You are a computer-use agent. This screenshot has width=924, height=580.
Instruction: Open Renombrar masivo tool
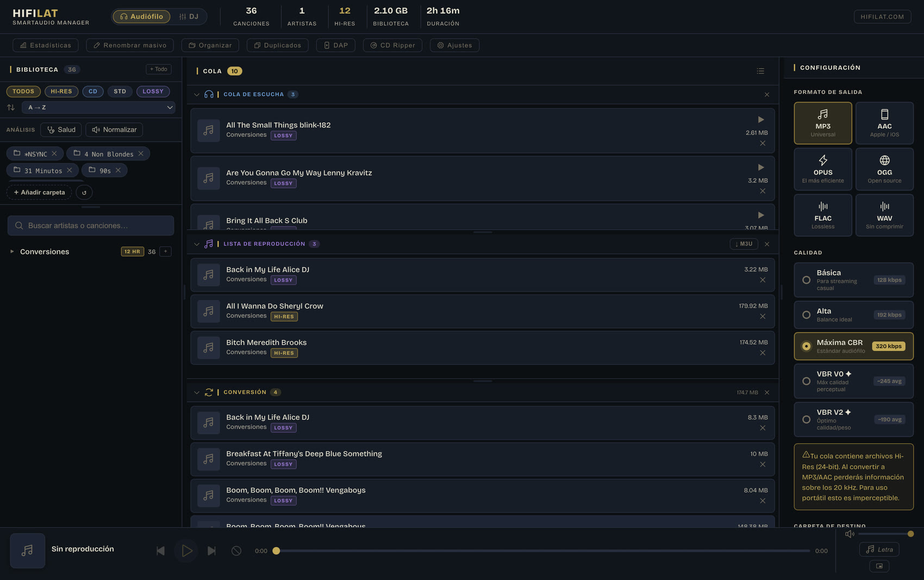pos(130,45)
